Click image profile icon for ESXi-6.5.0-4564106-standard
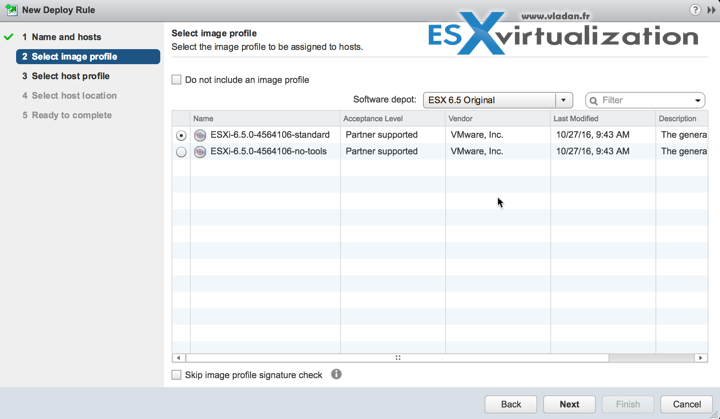 [x=200, y=135]
